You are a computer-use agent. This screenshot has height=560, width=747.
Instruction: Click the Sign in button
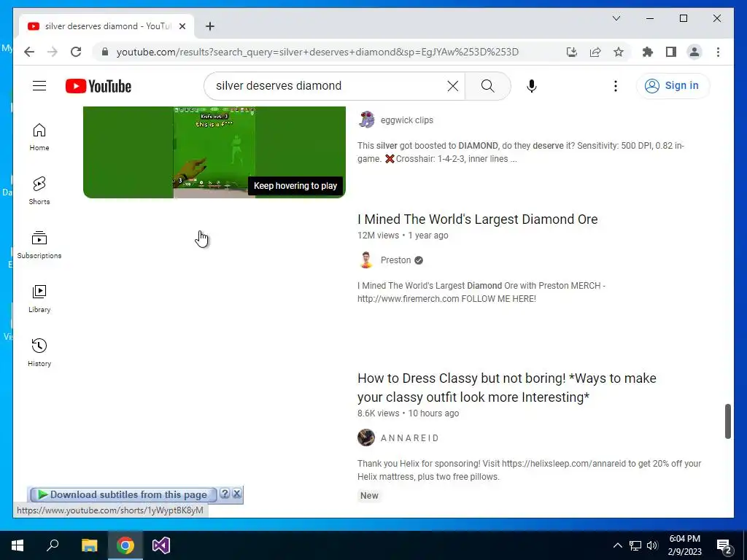pos(672,86)
